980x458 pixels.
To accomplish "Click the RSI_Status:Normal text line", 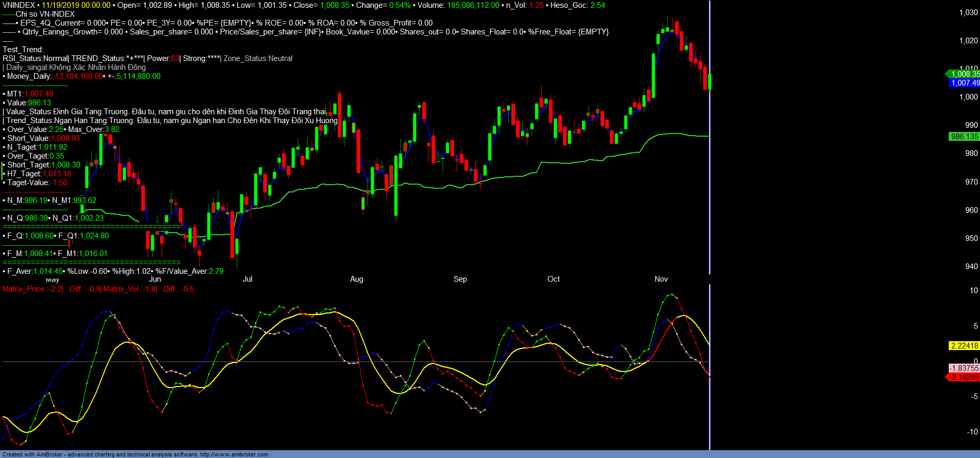I will click(35, 58).
